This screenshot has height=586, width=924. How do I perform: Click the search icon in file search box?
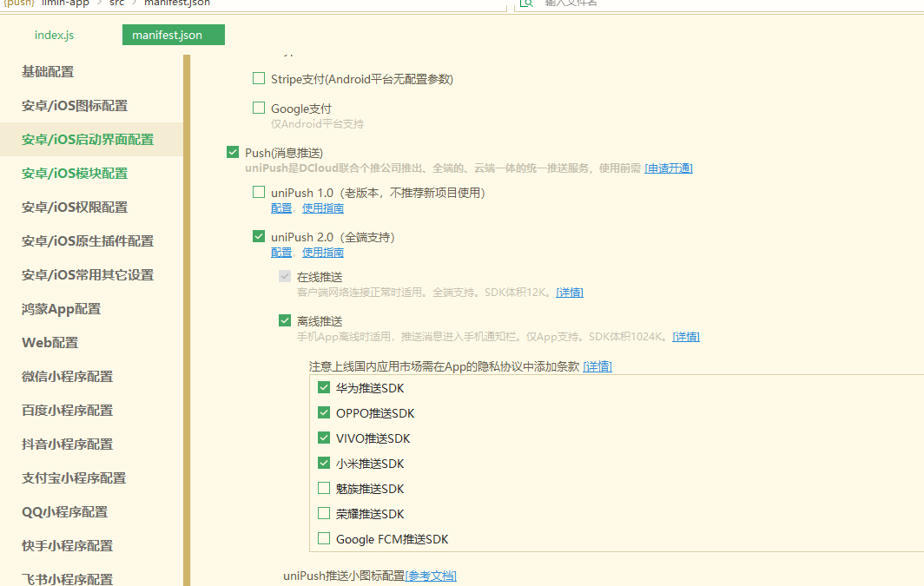[x=526, y=3]
